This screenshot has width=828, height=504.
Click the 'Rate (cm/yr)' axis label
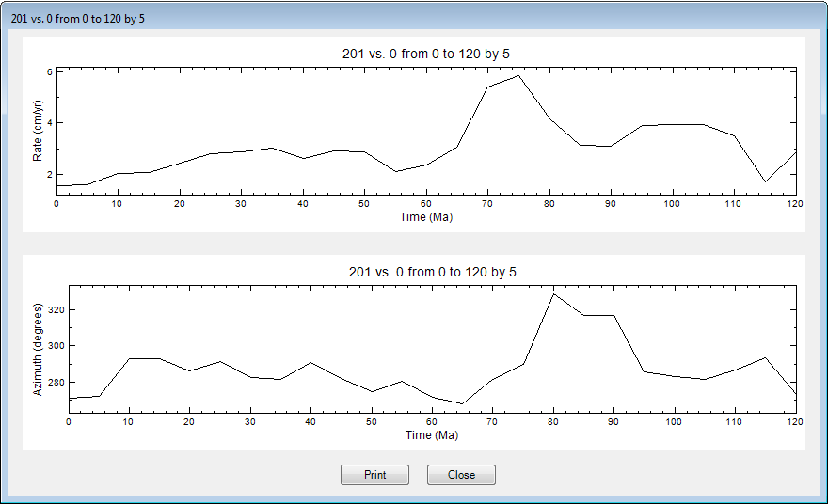coord(37,131)
